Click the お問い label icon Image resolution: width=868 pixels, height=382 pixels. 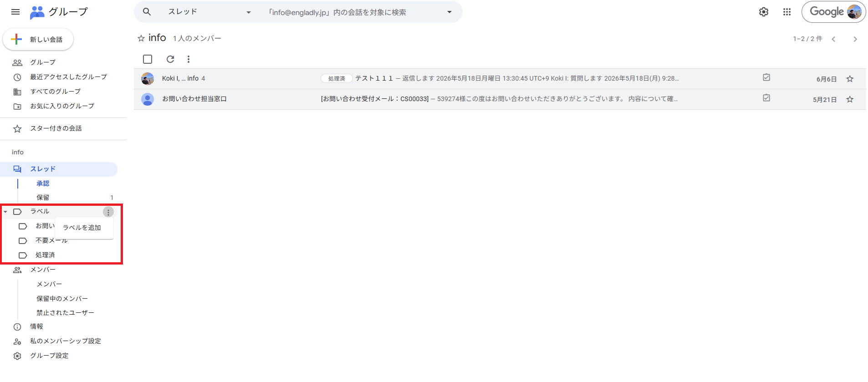[x=23, y=226]
